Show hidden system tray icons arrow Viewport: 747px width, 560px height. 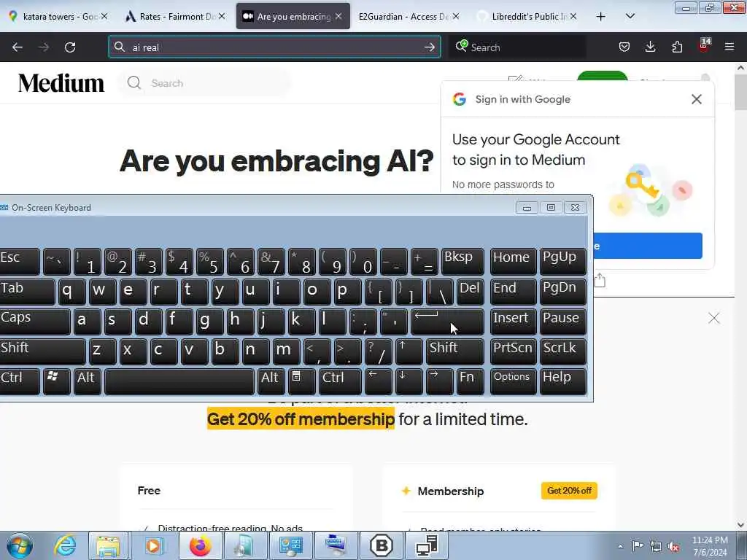620,546
